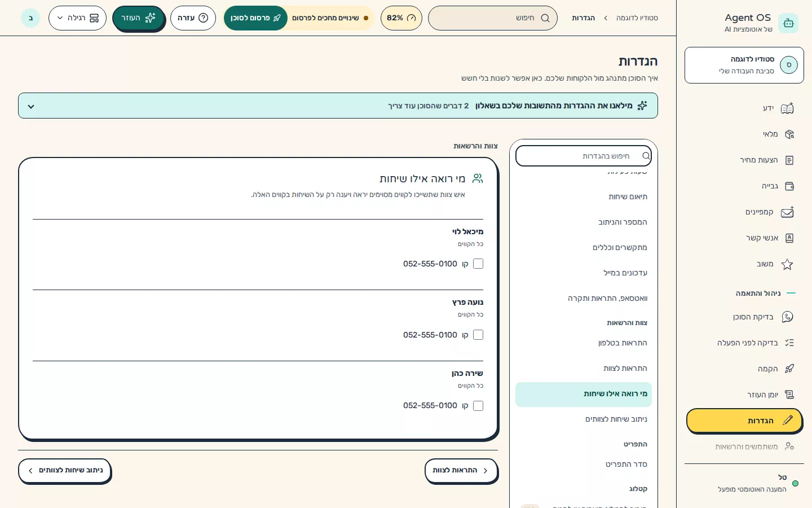Screen dimensions: 812x508
Task: Check the line box for שירה כהן
Action: 478,406
